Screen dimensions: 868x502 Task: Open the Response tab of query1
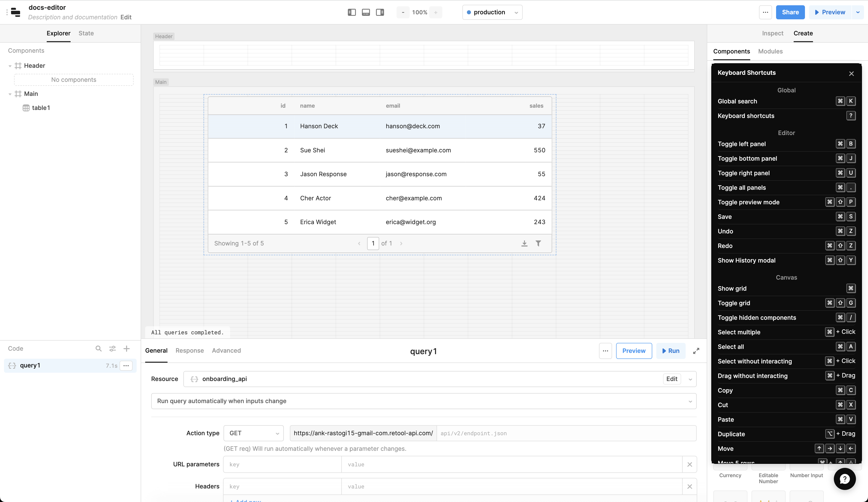[189, 350]
